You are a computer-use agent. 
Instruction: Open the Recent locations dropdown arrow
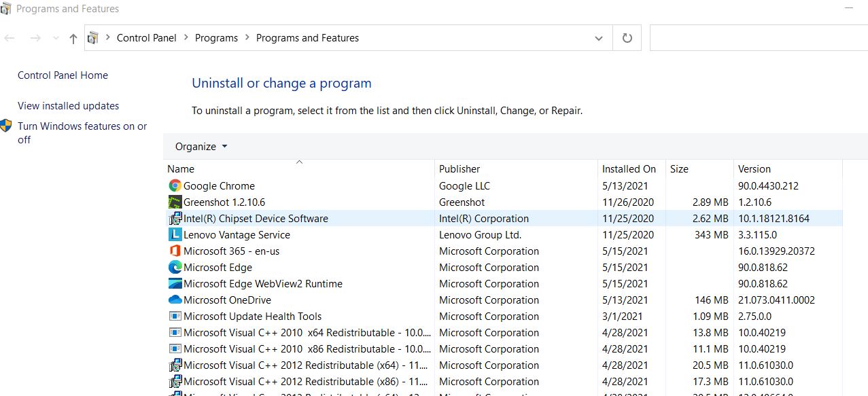[x=56, y=38]
